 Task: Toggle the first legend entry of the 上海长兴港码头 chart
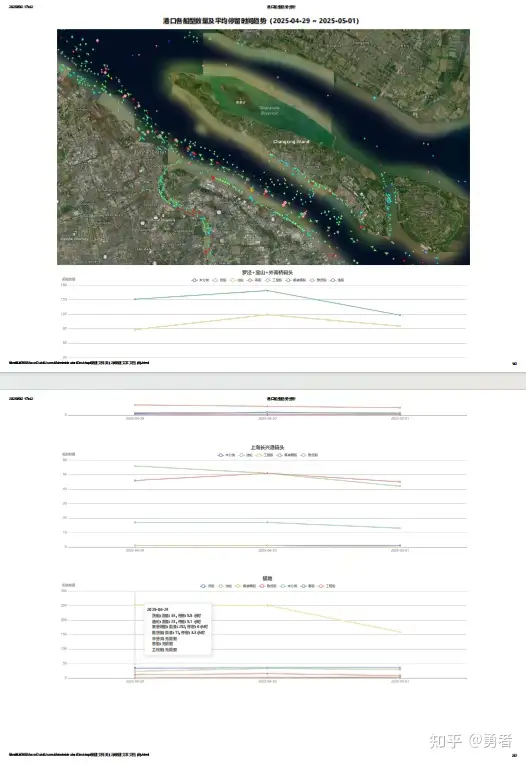220,455
